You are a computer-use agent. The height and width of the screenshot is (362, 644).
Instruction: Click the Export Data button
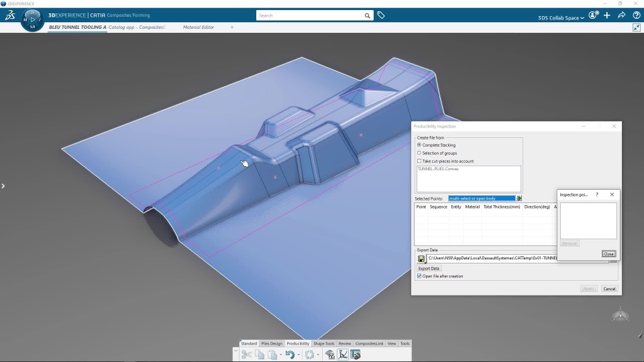point(429,268)
